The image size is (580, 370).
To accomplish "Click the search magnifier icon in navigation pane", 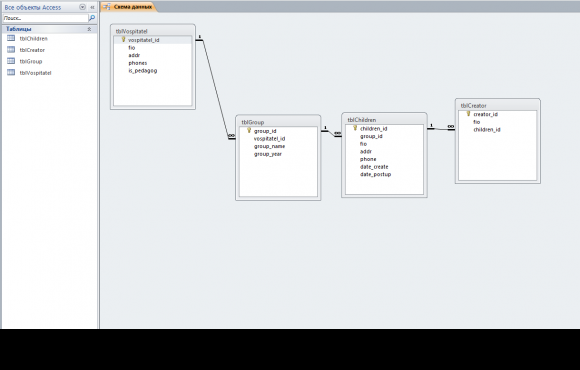I will 92,17.
